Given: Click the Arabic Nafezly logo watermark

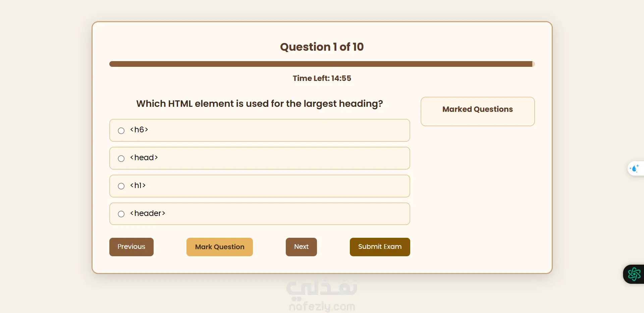Looking at the screenshot, I should tap(322, 288).
